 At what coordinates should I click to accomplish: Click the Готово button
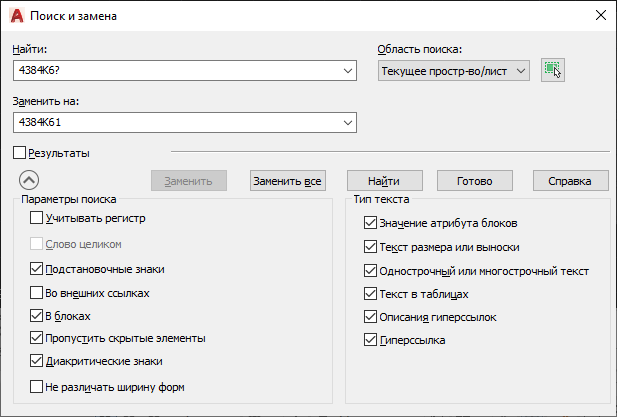pyautogui.click(x=475, y=181)
